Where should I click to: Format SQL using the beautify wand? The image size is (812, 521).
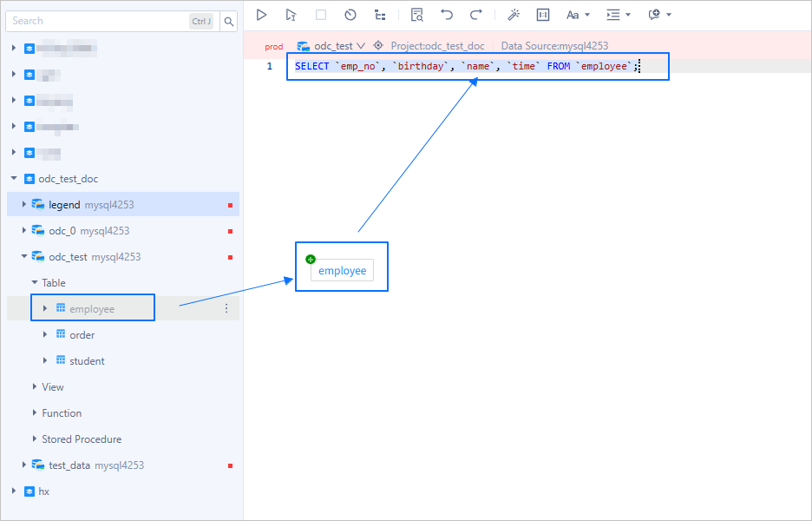coord(513,14)
